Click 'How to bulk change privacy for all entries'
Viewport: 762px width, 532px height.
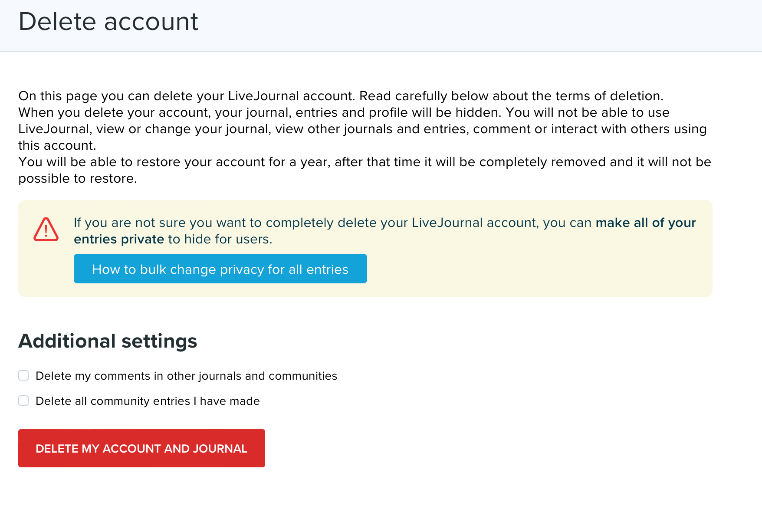click(x=220, y=269)
